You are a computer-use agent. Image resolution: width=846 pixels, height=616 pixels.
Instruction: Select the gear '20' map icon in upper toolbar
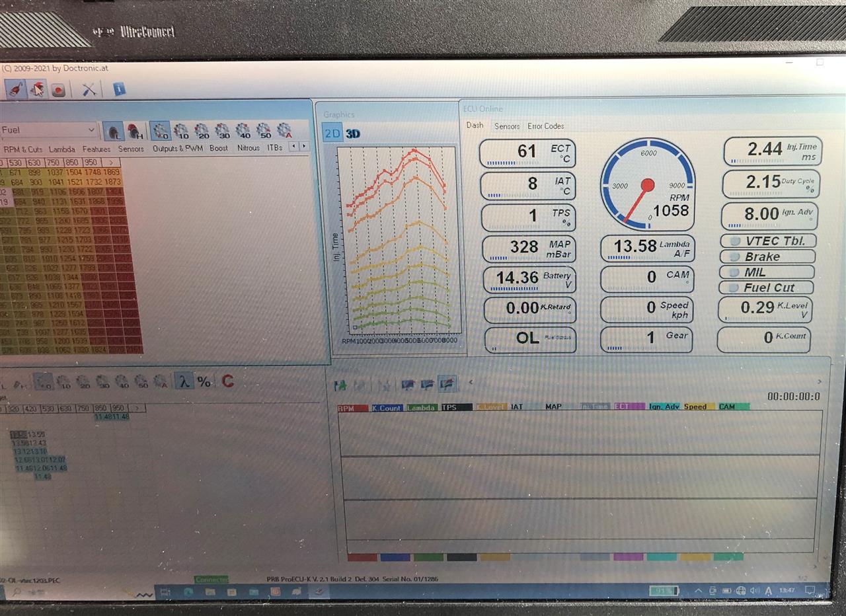click(202, 131)
